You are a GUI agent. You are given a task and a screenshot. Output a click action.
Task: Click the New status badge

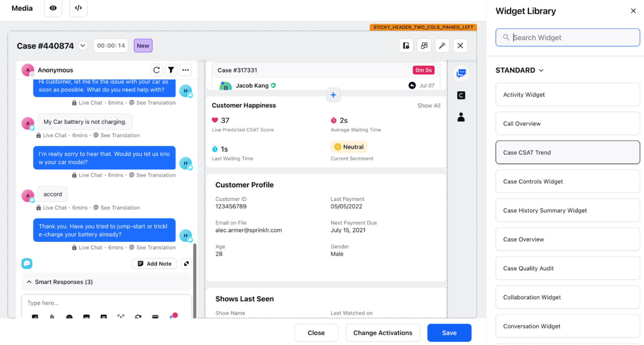coord(143,46)
